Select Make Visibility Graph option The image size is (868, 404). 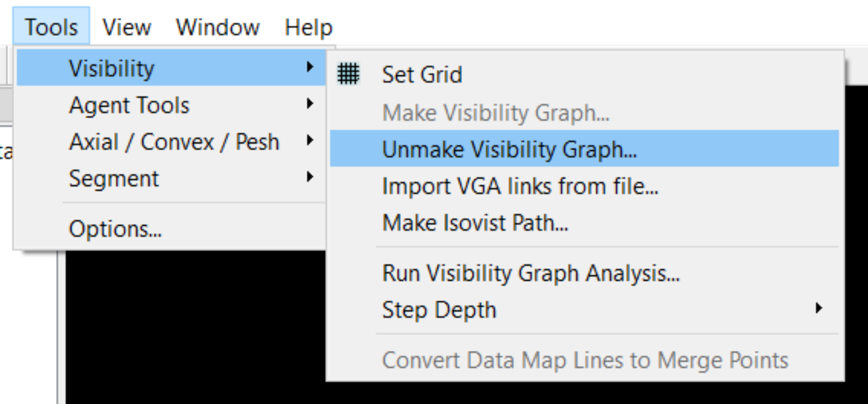pyautogui.click(x=496, y=113)
